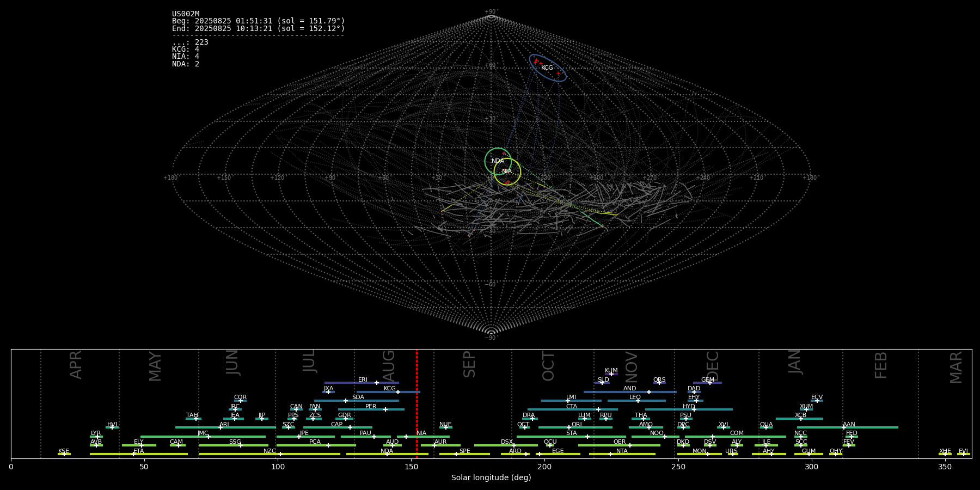Select the NUE shower label in timeline
980x490 pixels.
click(x=445, y=425)
